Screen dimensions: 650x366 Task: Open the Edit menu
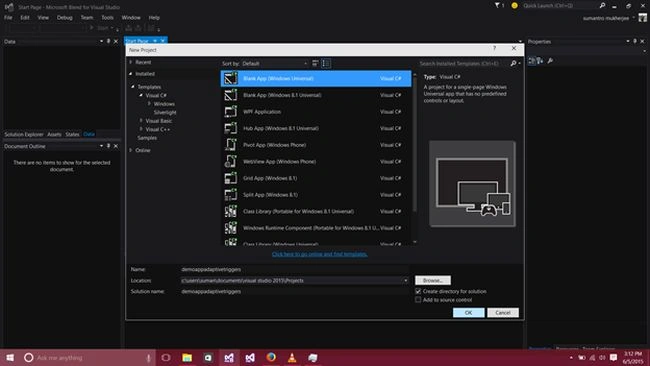[25, 17]
